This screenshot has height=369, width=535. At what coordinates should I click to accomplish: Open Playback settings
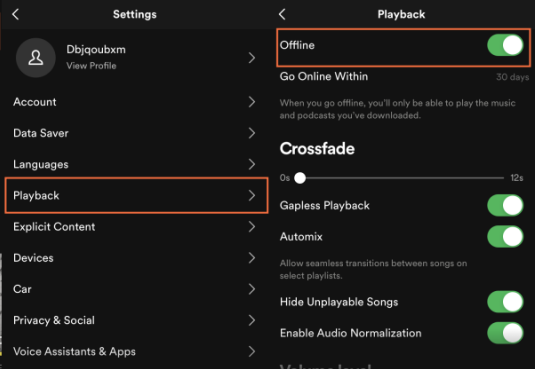coord(136,196)
